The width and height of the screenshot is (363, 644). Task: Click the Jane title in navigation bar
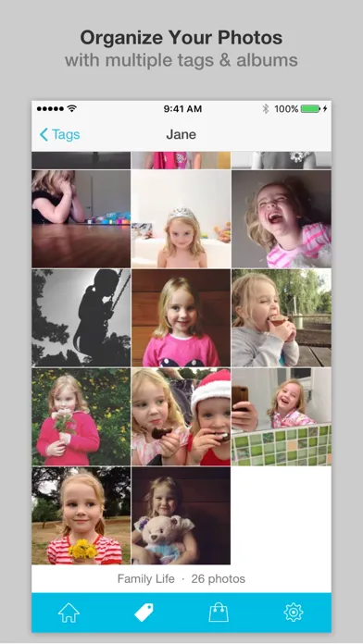(181, 134)
